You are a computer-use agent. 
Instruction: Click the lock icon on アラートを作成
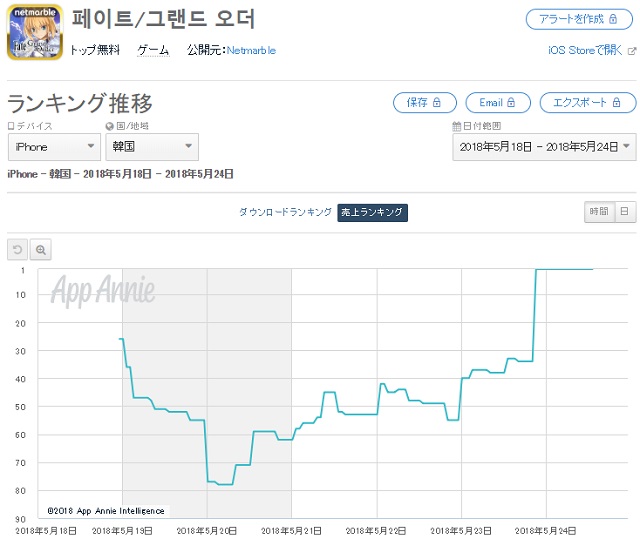pyautogui.click(x=613, y=19)
